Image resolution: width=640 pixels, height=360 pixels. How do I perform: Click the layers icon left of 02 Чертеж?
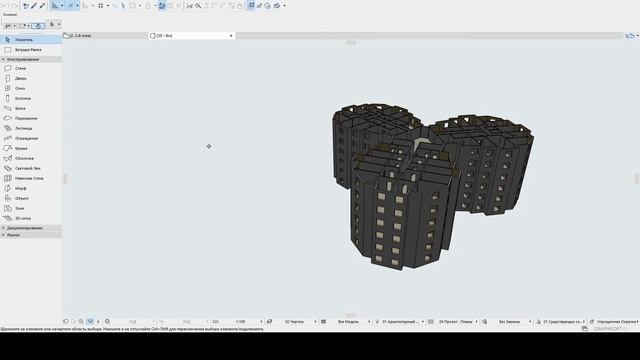click(x=269, y=322)
